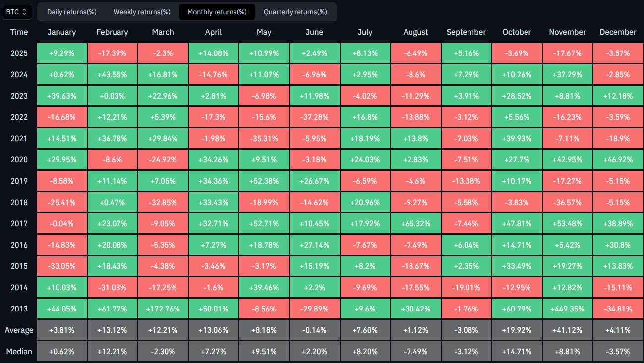Viewport: 644px width, 363px height.
Task: Click the March 2013 +172.76% cell
Action: [163, 309]
